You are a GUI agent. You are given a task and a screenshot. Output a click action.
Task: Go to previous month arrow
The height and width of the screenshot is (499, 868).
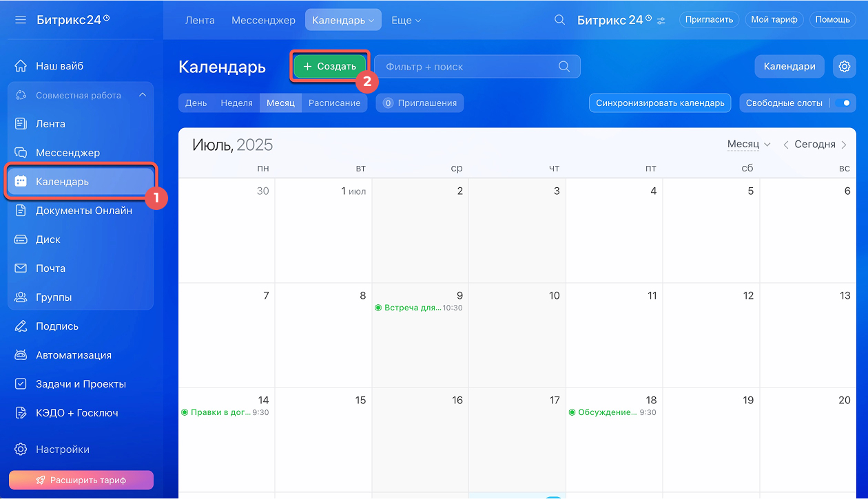click(x=786, y=145)
